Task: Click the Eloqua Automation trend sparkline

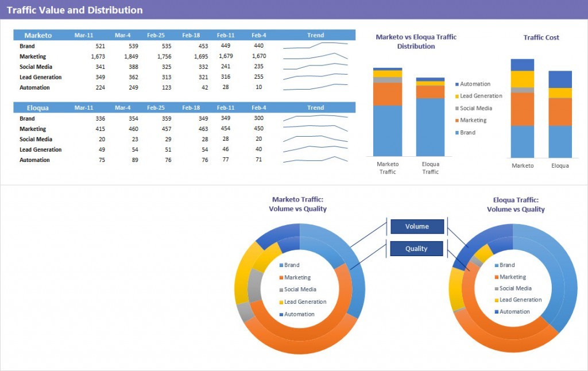Action: 315,160
